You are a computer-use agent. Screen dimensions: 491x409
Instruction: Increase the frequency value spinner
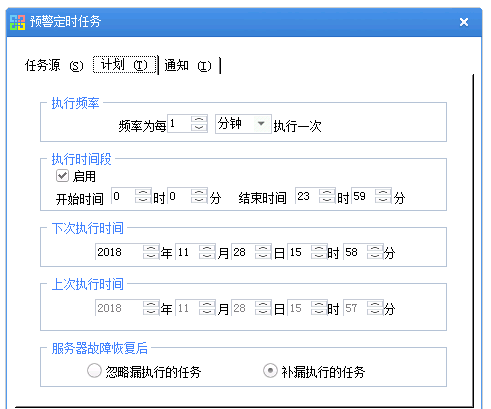click(x=199, y=120)
